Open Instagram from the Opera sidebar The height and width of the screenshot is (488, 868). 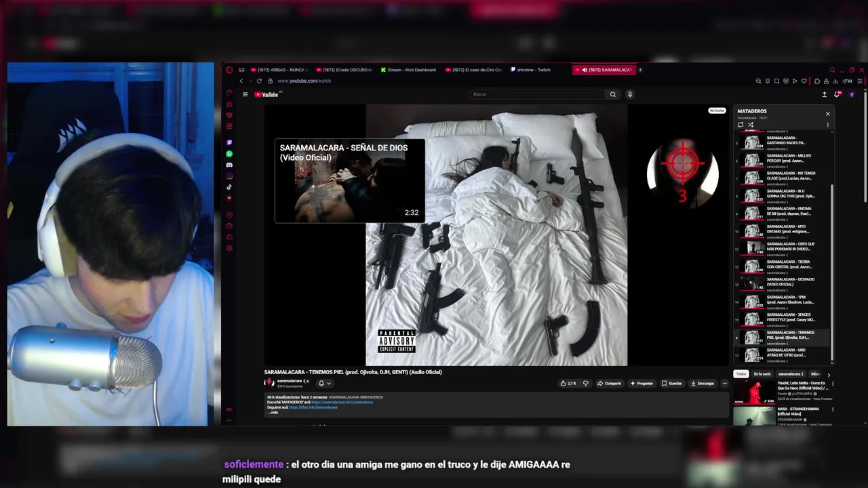pos(229,176)
